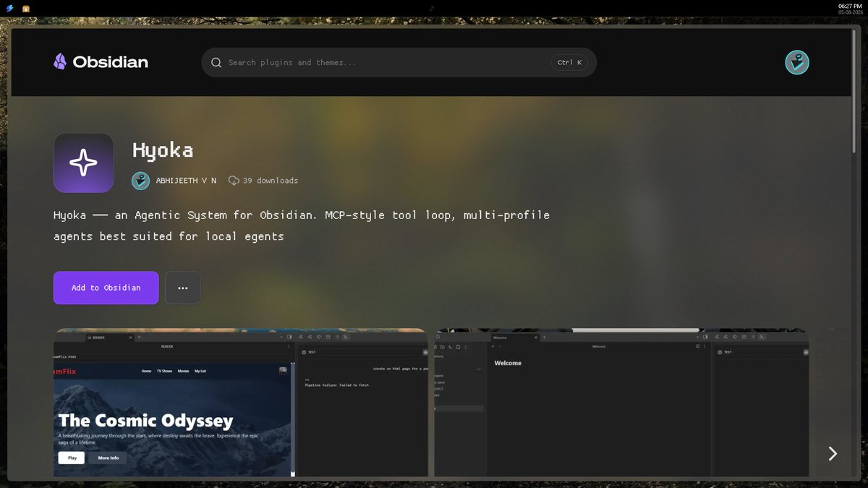
Task: Click the lightning bolt icon in the top bar
Action: (9, 9)
